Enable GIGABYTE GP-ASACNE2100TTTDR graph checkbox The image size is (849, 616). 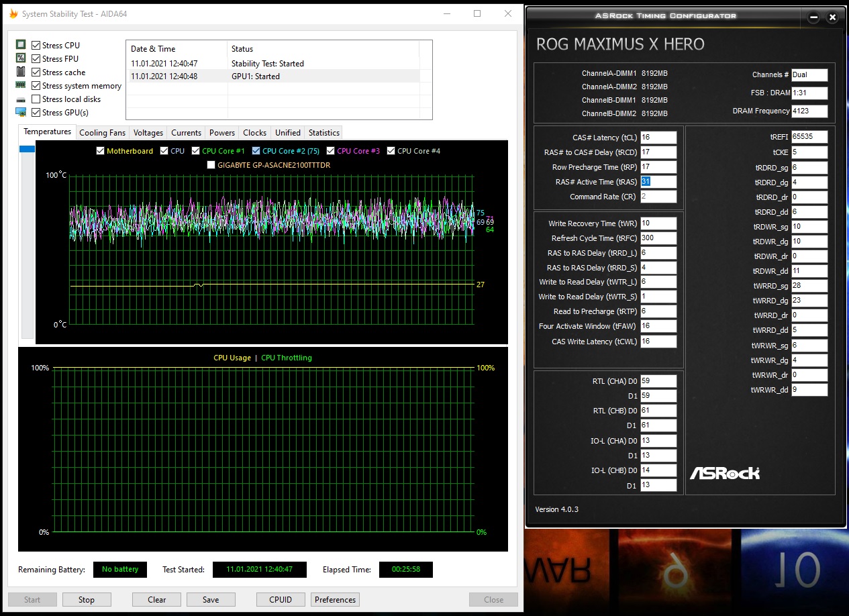[211, 164]
